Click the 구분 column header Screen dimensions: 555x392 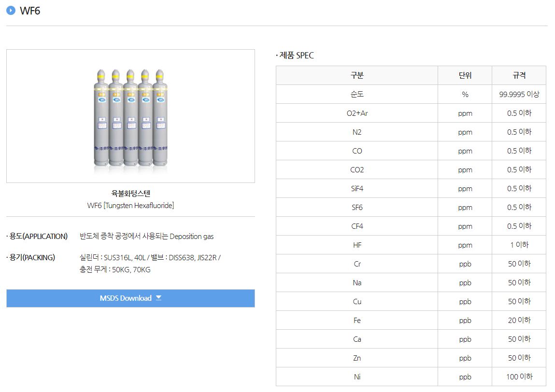click(357, 75)
